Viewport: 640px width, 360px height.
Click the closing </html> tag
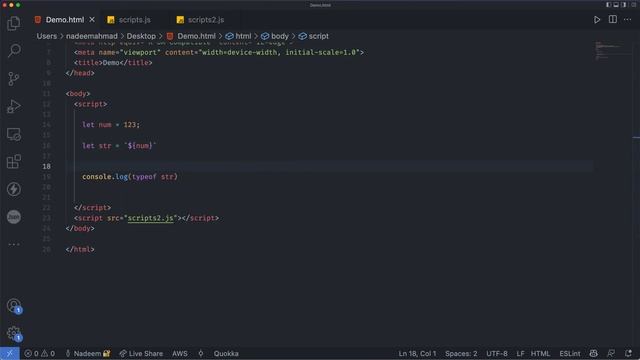(x=80, y=249)
